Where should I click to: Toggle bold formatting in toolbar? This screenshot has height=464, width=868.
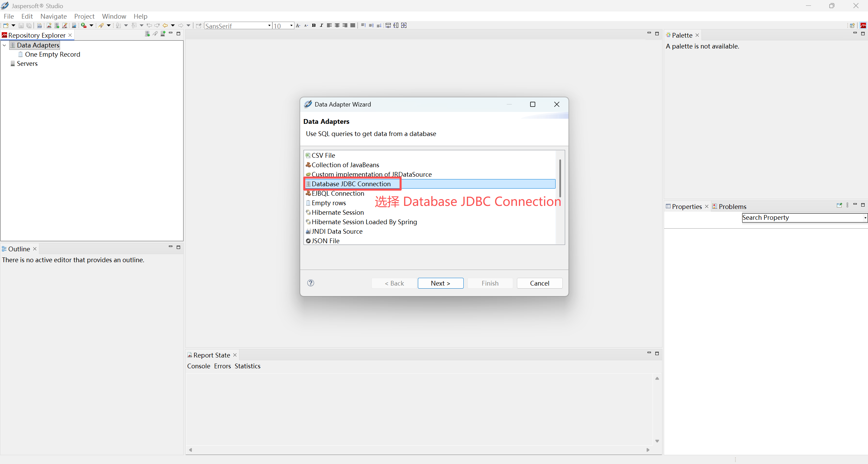(x=314, y=25)
